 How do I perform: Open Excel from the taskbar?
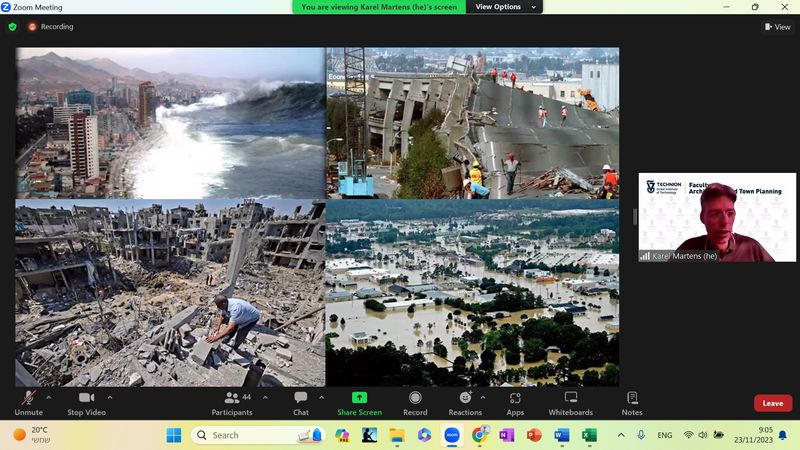[x=589, y=435]
